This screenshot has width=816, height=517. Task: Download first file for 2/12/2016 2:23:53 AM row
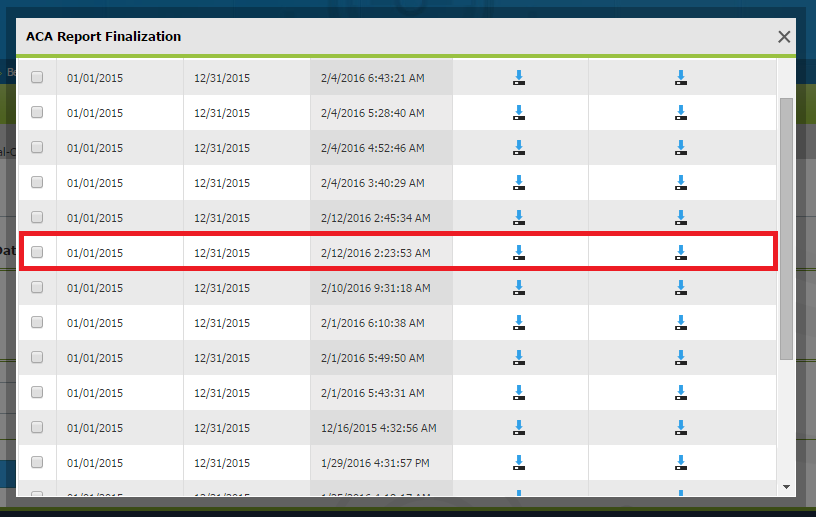click(519, 253)
